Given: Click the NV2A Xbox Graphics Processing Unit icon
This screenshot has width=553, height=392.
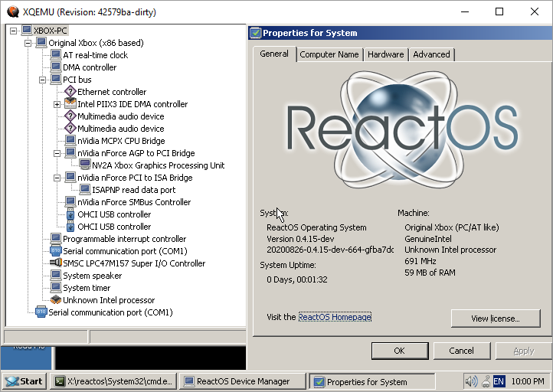Looking at the screenshot, I should [x=85, y=165].
